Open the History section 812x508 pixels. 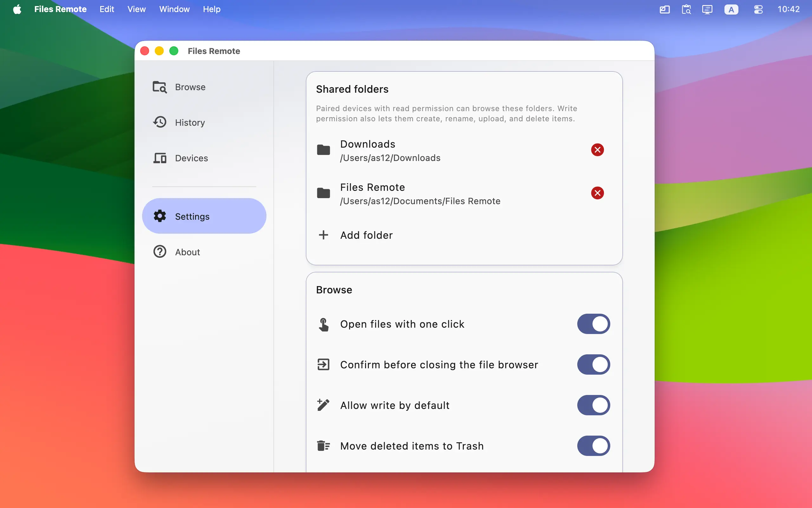coord(204,122)
